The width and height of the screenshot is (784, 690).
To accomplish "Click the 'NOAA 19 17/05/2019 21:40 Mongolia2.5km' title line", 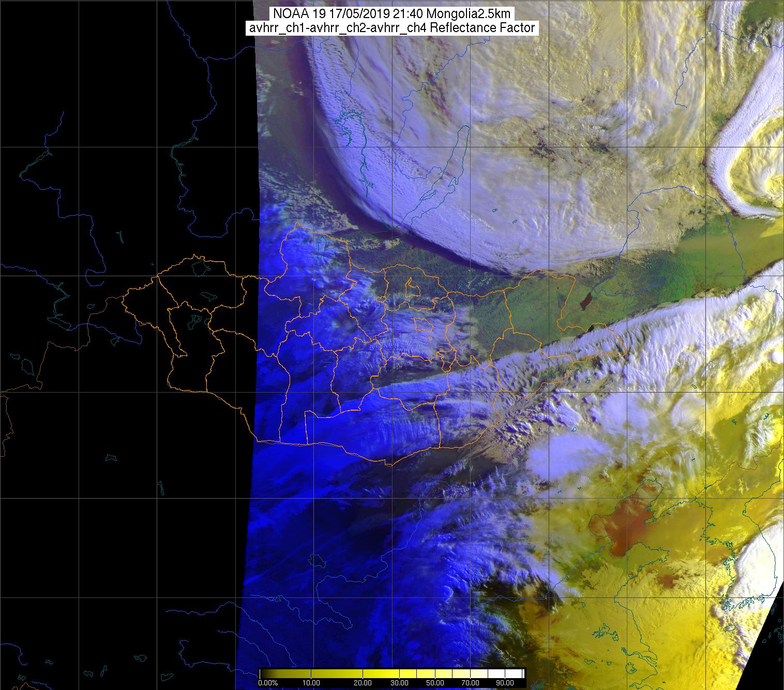I will [391, 13].
